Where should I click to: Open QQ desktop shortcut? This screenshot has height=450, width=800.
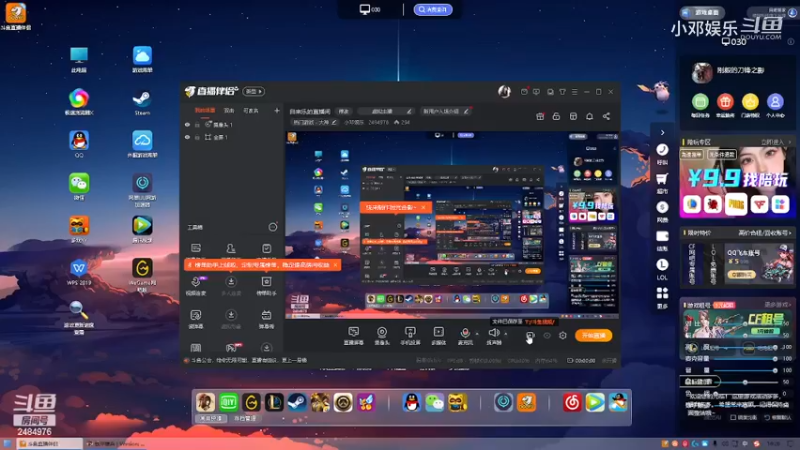79,144
